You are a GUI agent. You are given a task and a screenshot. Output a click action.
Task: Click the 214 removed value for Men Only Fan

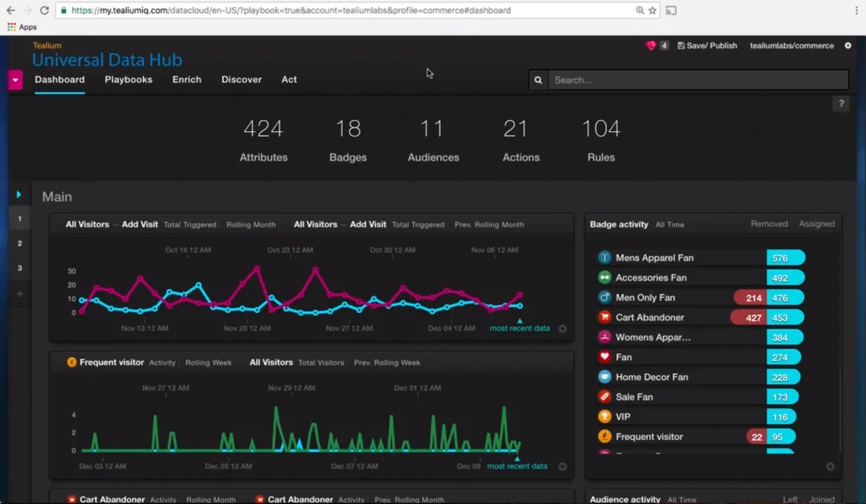tap(751, 298)
